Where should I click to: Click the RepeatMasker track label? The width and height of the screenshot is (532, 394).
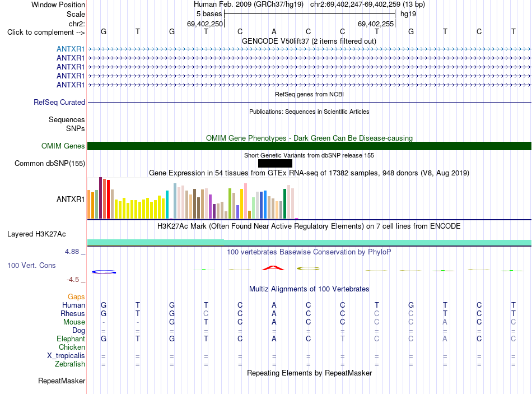(62, 381)
